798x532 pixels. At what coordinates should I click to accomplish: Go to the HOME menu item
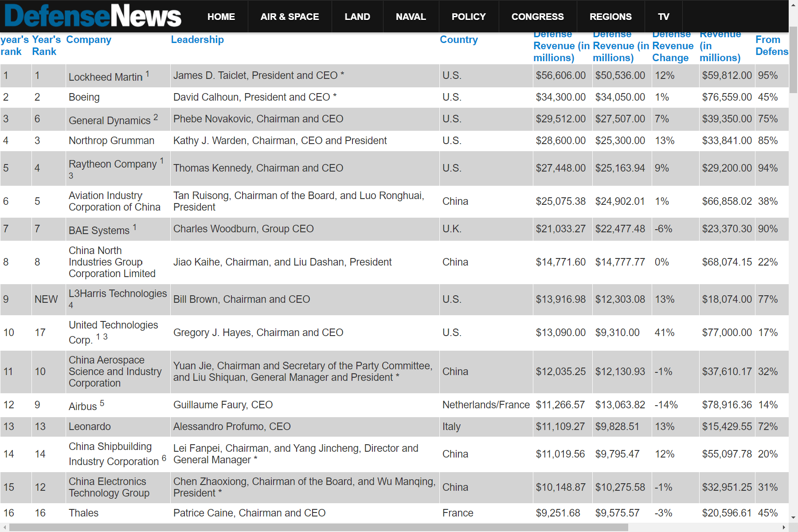point(221,16)
